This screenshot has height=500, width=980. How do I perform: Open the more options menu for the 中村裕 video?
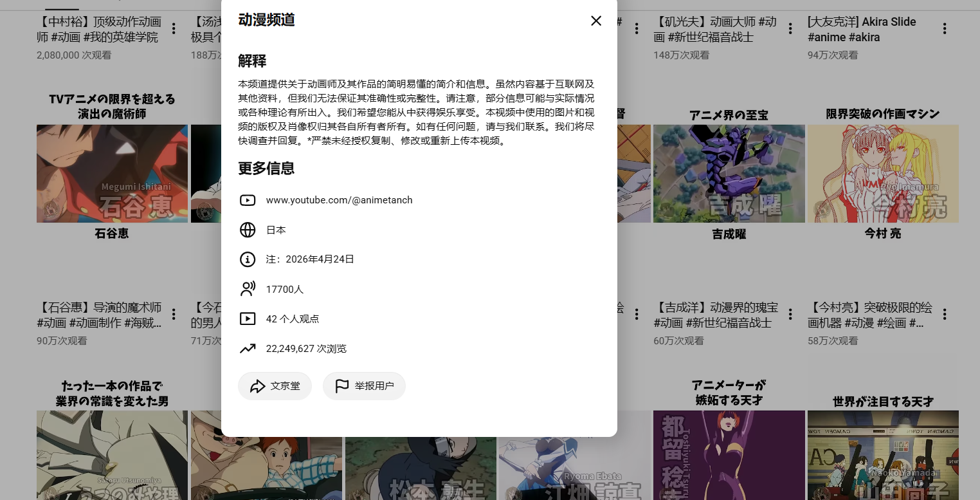(174, 28)
